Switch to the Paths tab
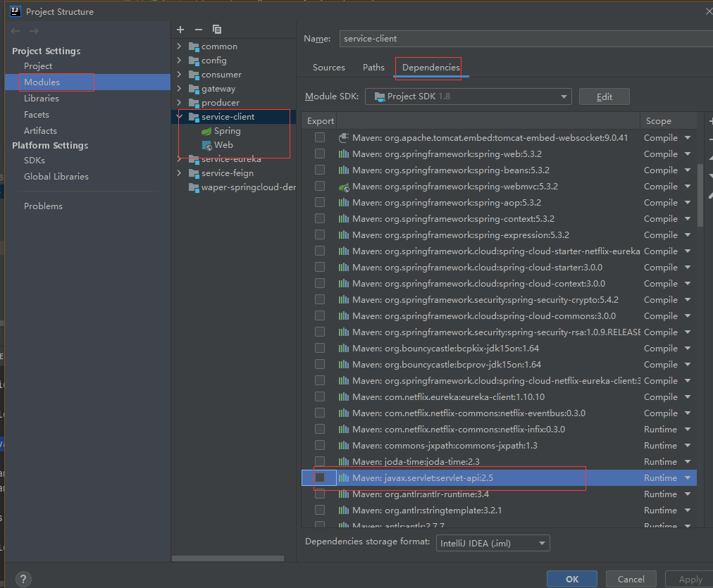The height and width of the screenshot is (588, 713). pos(373,68)
